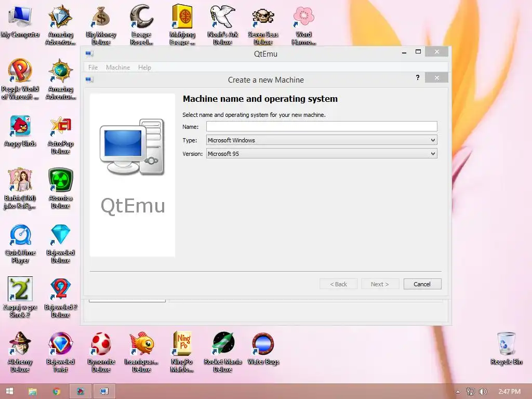Open File Explorer from the taskbar

[33, 391]
